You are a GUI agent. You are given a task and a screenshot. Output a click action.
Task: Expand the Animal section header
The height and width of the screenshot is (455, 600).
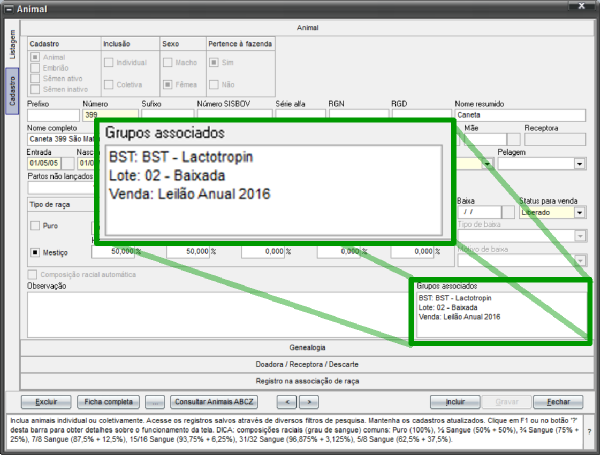click(307, 28)
